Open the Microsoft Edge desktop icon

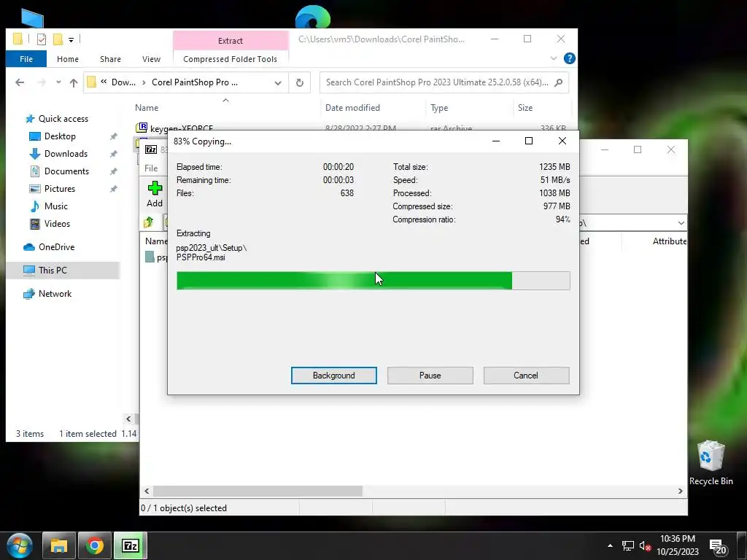(312, 17)
